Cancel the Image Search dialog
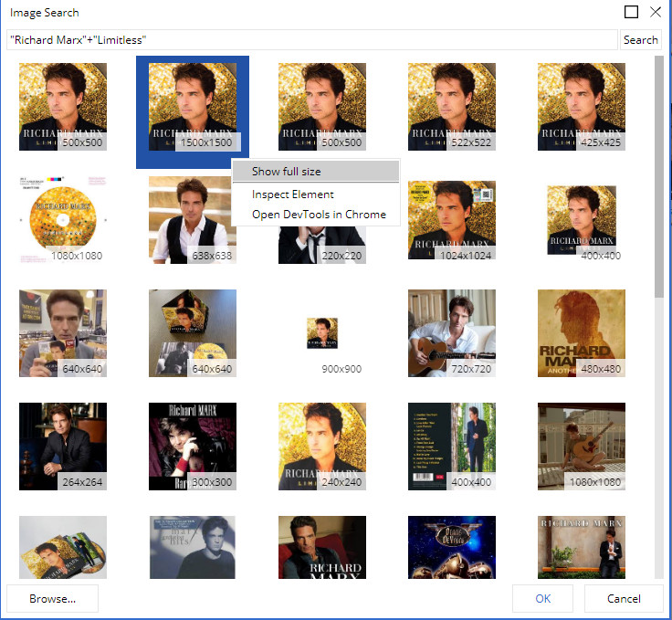The height and width of the screenshot is (620, 672). coord(624,599)
